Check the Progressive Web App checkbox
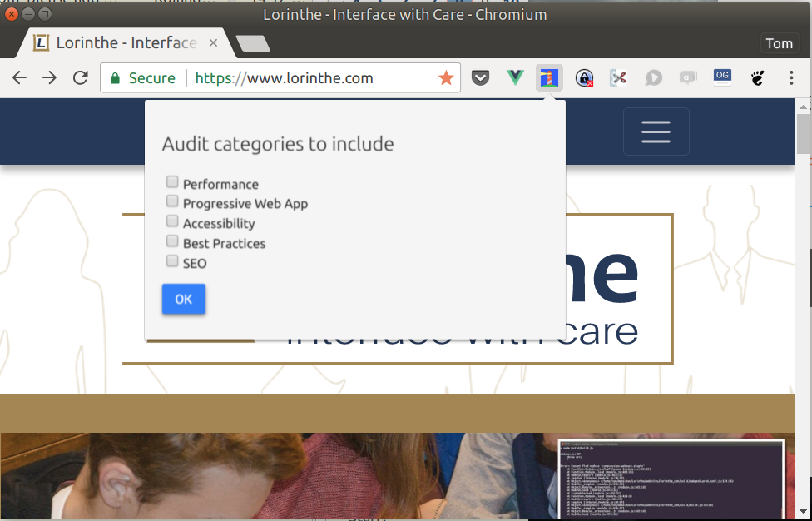This screenshot has width=812, height=521. coord(172,201)
